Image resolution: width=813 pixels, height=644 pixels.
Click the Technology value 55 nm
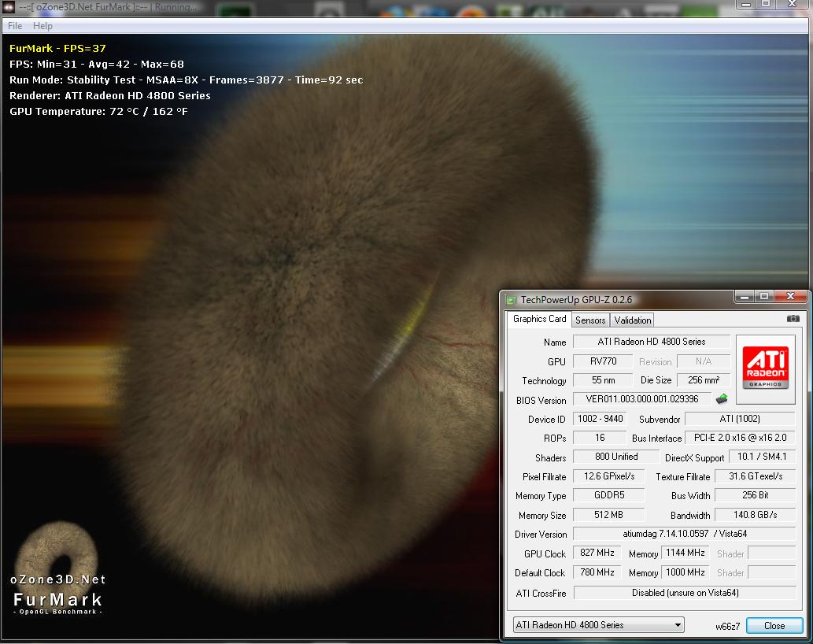603,380
